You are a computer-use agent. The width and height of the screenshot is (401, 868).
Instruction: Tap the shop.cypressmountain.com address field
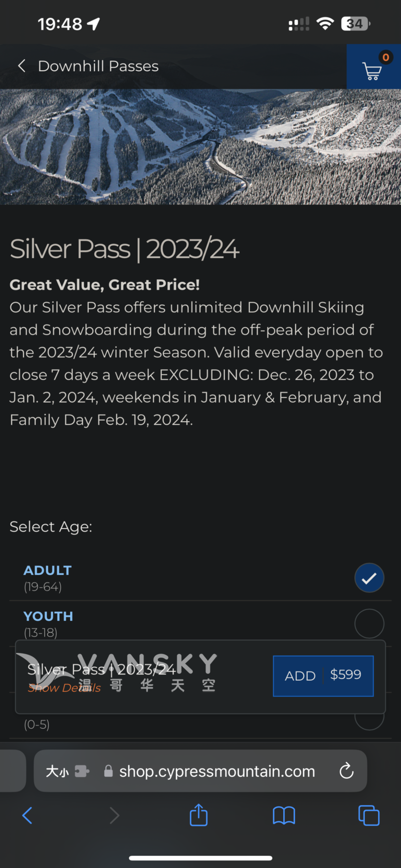coord(217,771)
